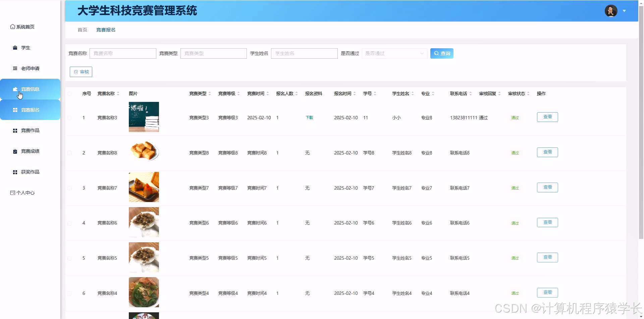This screenshot has height=319, width=644.
Task: Select the 系统首页 home icon in sidebar
Action: coord(12,26)
